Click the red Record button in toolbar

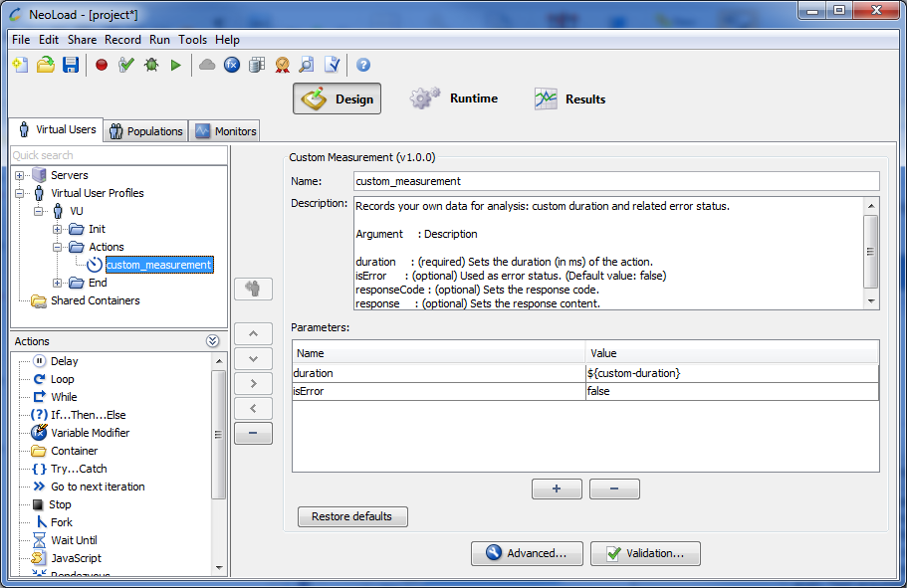click(102, 65)
